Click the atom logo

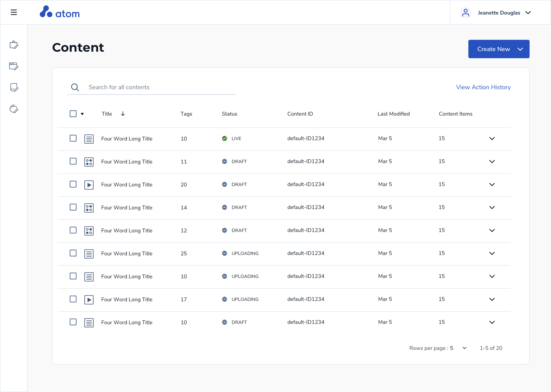(x=60, y=12)
